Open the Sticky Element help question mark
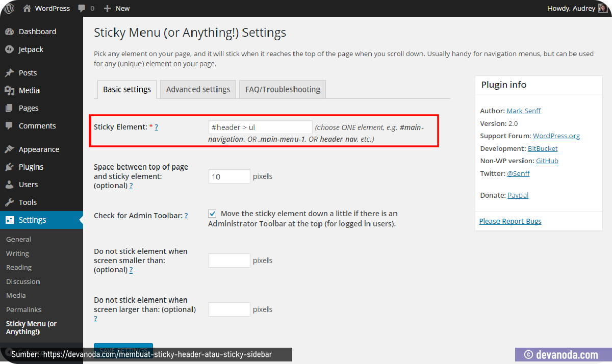 [156, 127]
